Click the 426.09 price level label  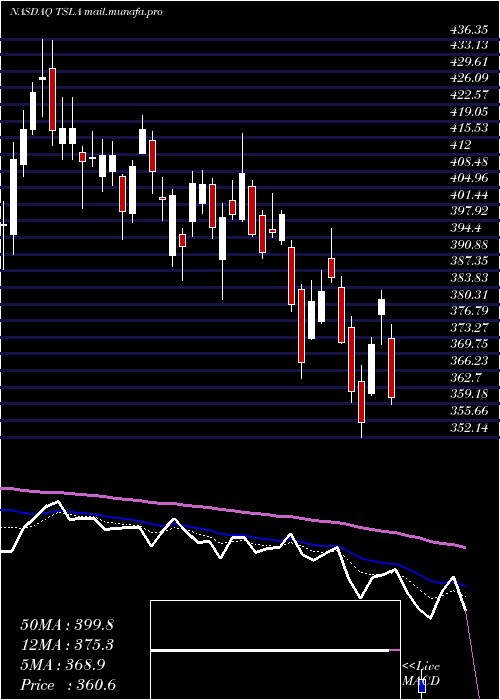point(469,78)
